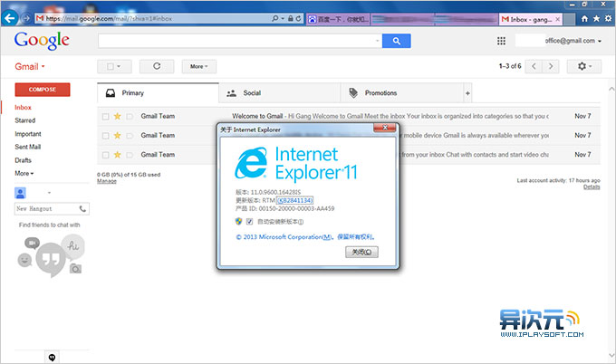Close the About Internet Explorer dialog with X

pyautogui.click(x=385, y=128)
